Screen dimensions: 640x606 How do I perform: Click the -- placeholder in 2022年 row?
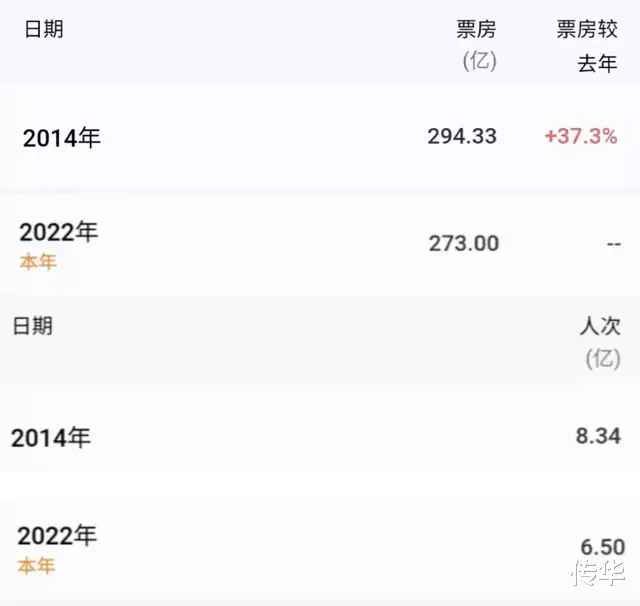[614, 244]
